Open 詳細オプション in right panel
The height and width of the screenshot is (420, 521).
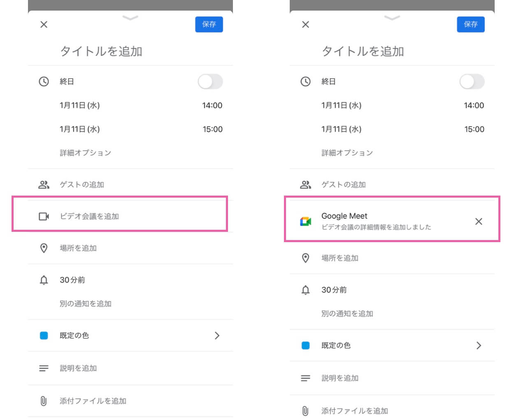coord(347,153)
